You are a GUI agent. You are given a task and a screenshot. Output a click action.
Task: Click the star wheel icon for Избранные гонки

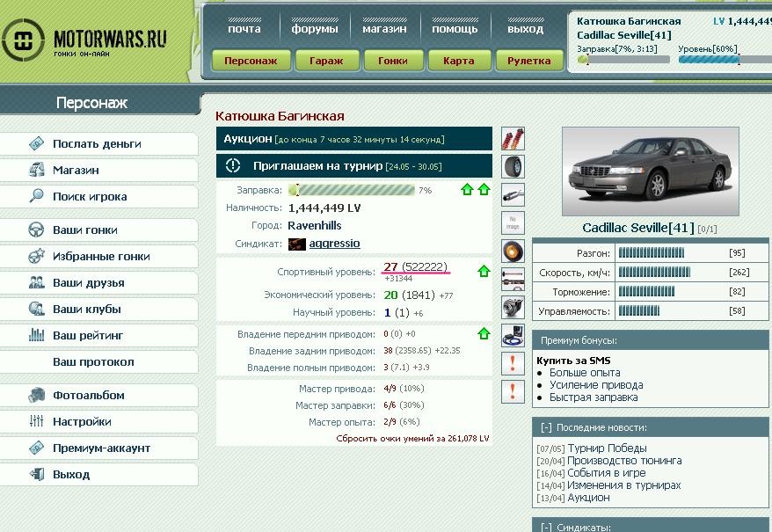pyautogui.click(x=36, y=256)
